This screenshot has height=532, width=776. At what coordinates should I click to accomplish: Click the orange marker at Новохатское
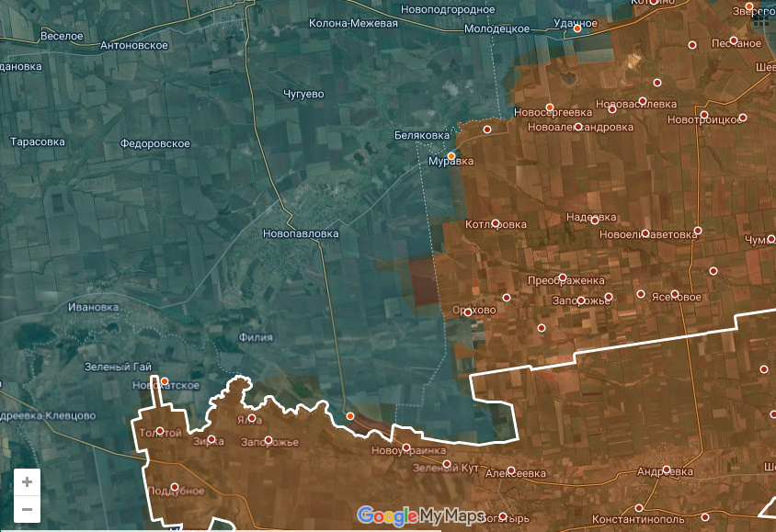pyautogui.click(x=165, y=381)
